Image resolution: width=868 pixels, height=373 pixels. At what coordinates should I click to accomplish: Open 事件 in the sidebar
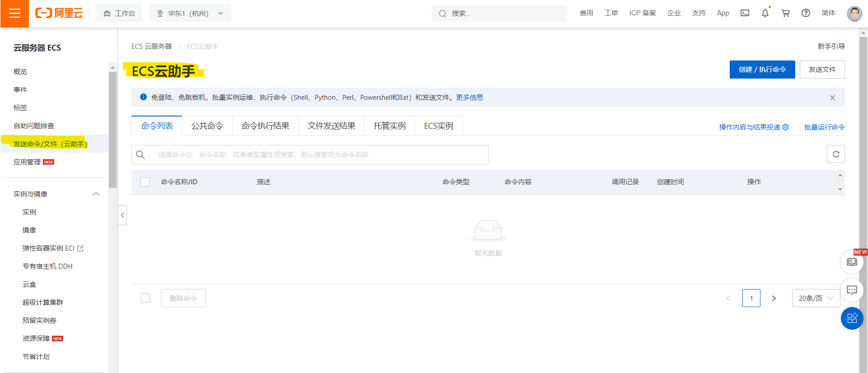(x=20, y=89)
